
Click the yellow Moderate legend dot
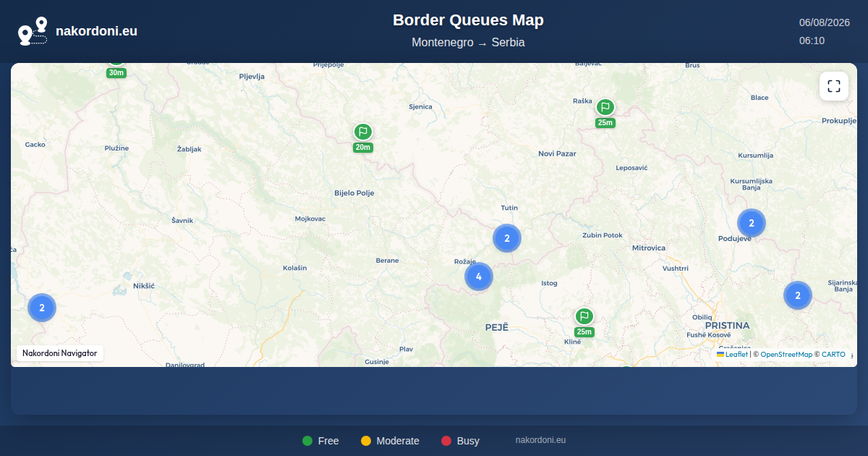click(366, 441)
